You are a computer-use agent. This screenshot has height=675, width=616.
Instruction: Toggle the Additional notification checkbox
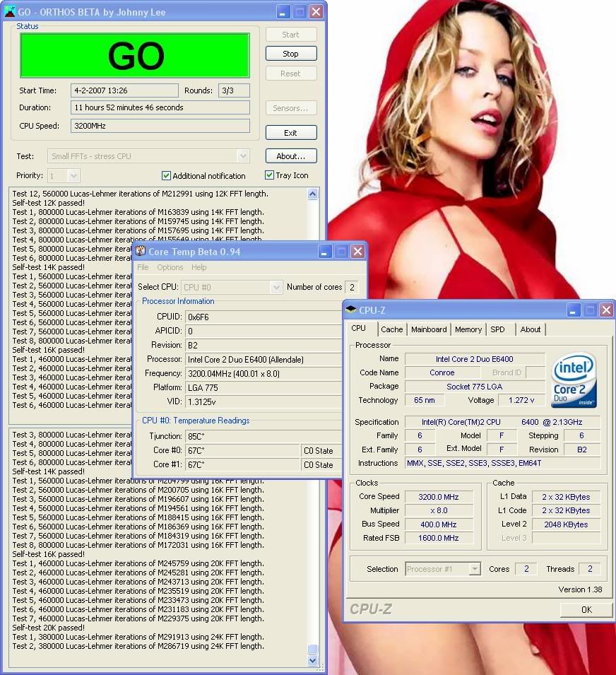pos(166,175)
